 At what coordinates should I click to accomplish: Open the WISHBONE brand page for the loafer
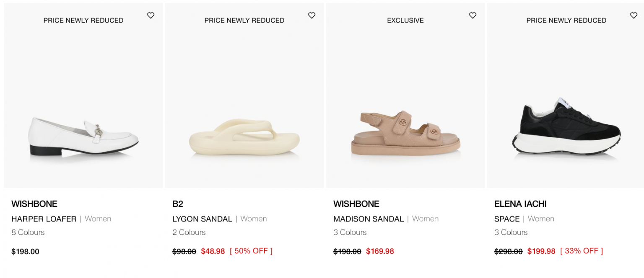point(34,204)
